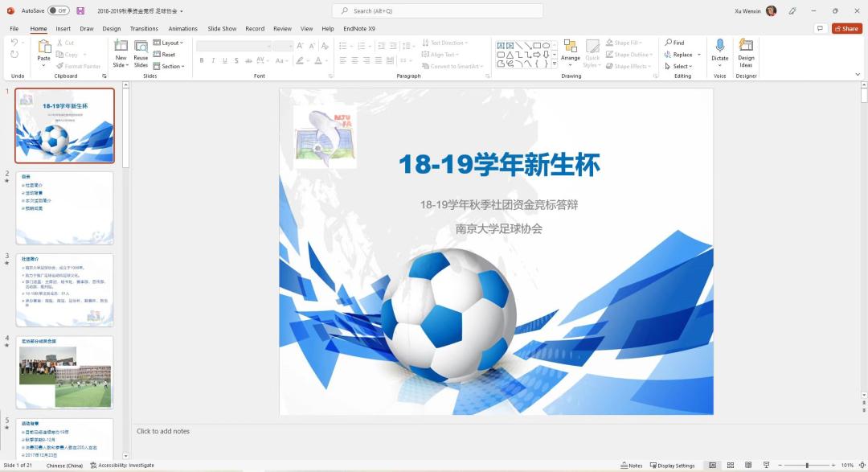Select slide 4 thumbnail with photos

pos(65,372)
